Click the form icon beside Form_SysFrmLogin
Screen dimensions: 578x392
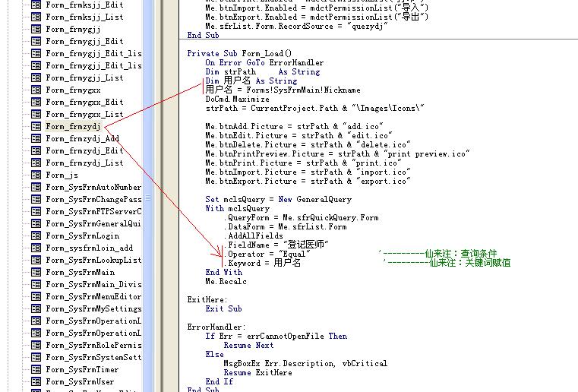pos(35,236)
